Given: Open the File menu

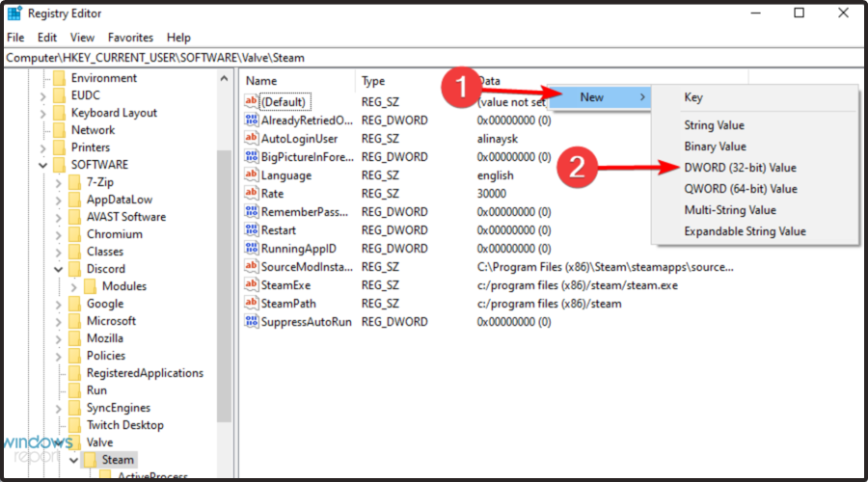Looking at the screenshot, I should pos(15,37).
